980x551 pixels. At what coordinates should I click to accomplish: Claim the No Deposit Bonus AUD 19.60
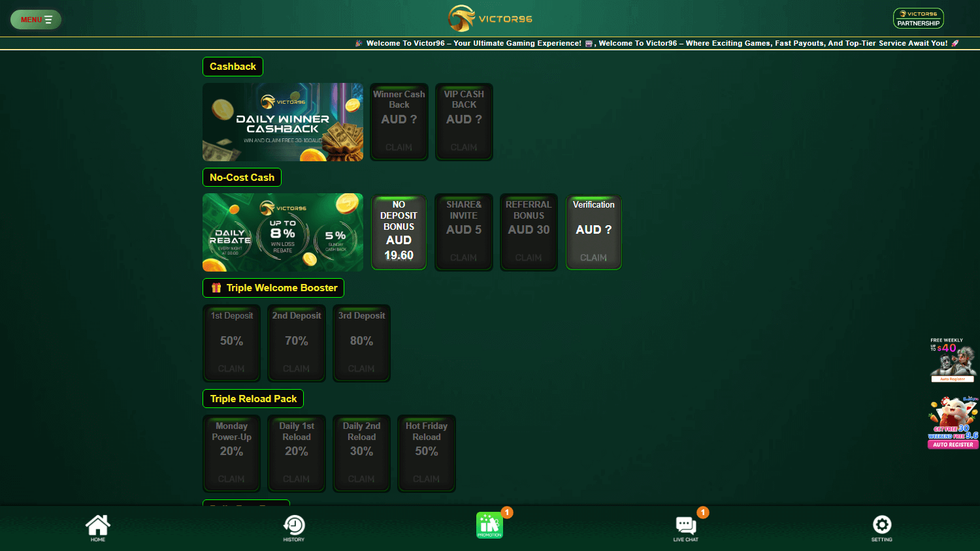pos(399,232)
